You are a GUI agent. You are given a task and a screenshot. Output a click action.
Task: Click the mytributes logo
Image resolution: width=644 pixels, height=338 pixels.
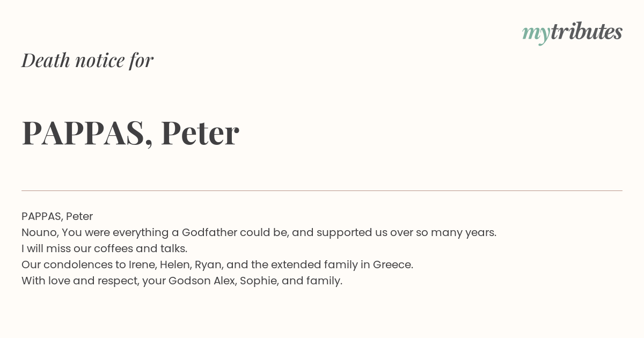click(572, 33)
